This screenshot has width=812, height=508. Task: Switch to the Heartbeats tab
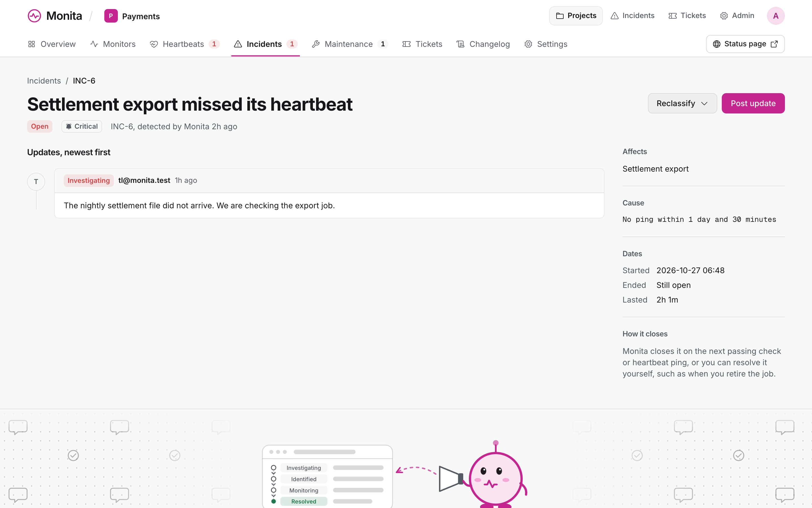185,44
